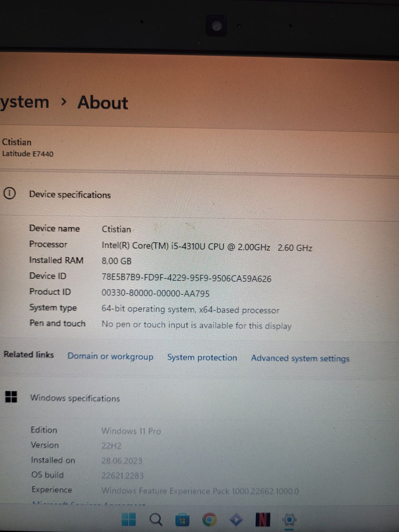Click the Version label
Screen dimensions: 399x532
tap(45, 445)
